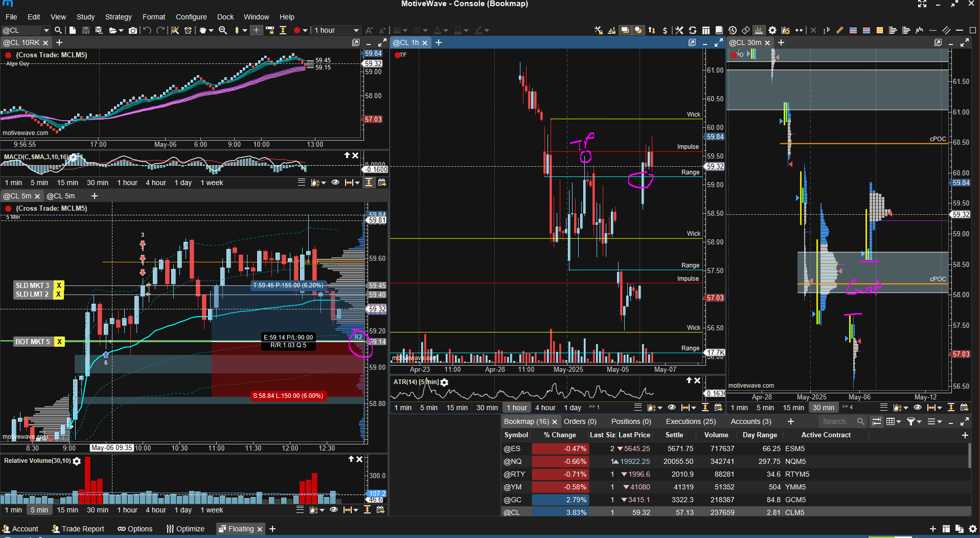
Task: Cancel the BOT MKT 5 order with X
Action: (59, 342)
